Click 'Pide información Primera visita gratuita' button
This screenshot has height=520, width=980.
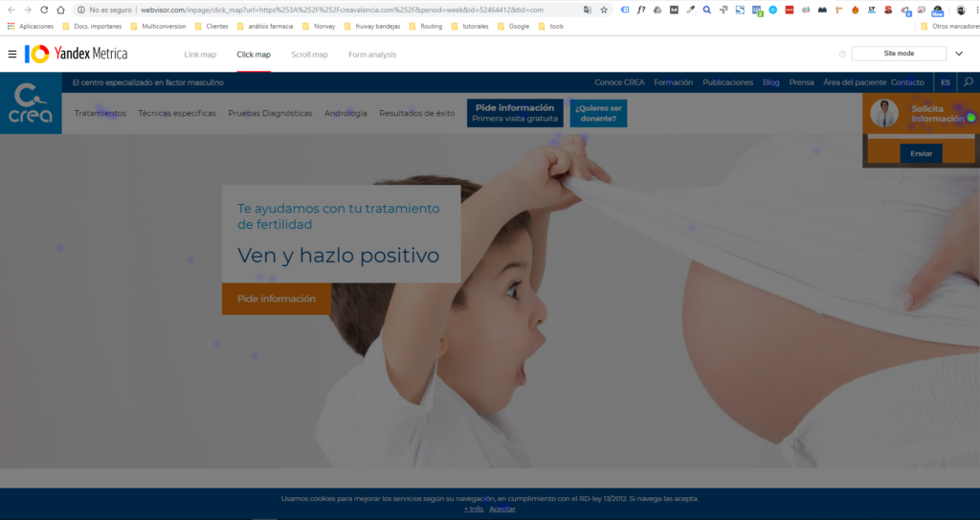click(x=515, y=113)
